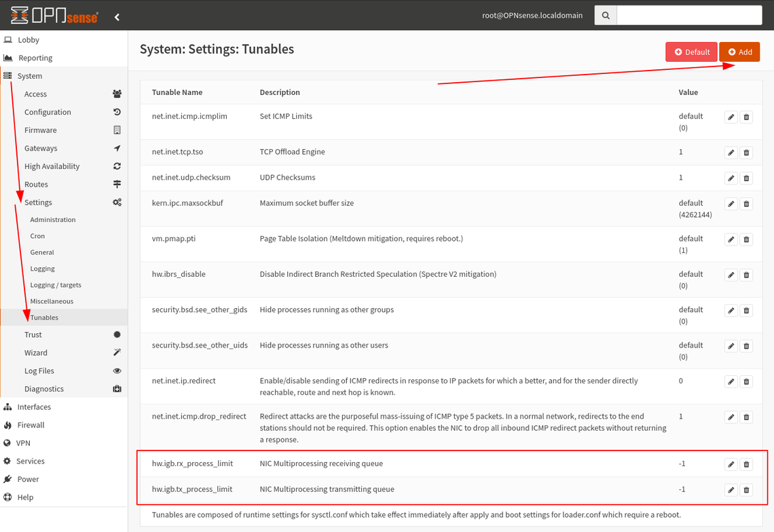Delete the net.inet.icmp.icmplim tunable
The width and height of the screenshot is (774, 532).
click(746, 117)
